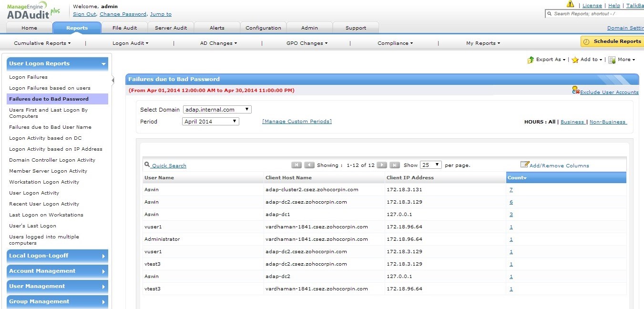Enable Non-Business hours filter
Viewport: 644px width, 309px height.
click(x=608, y=122)
